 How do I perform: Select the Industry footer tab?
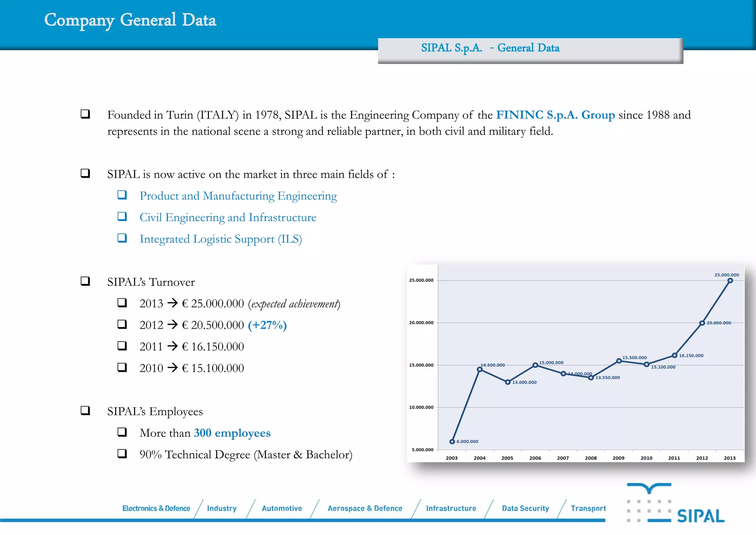coord(221,508)
